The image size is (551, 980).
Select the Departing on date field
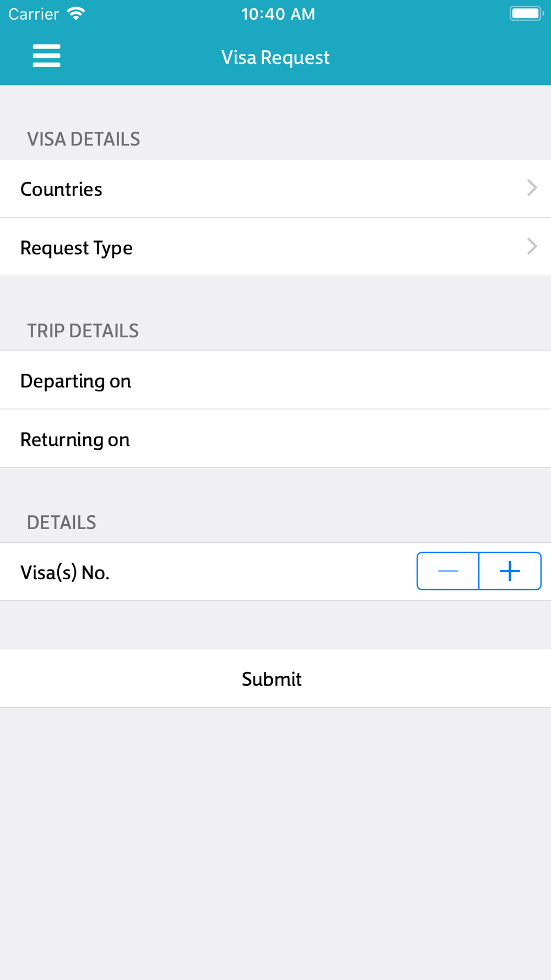pos(275,380)
